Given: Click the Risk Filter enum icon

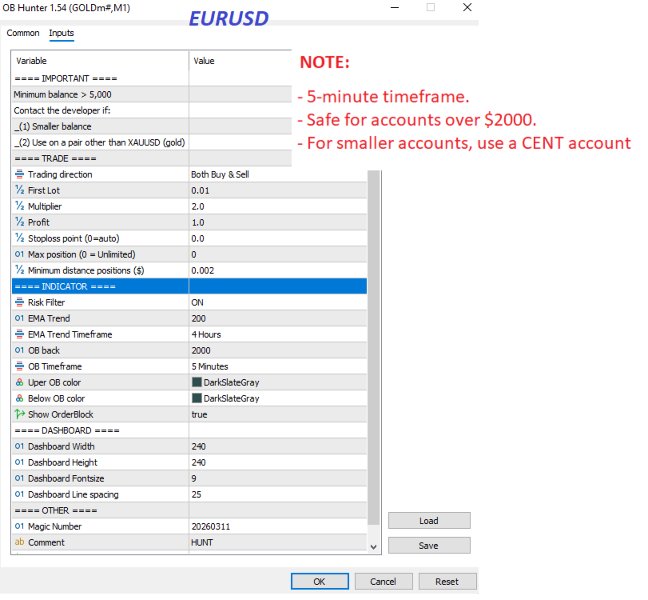Looking at the screenshot, I should (x=19, y=302).
